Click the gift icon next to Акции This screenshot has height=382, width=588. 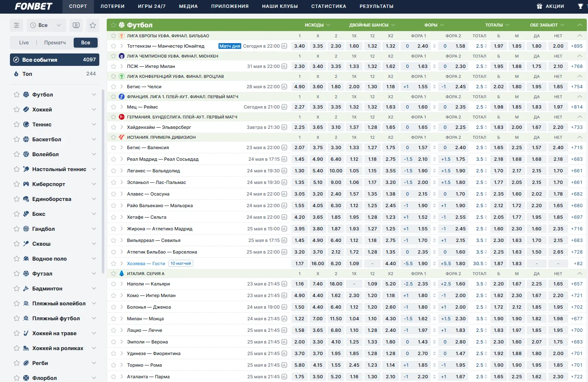click(x=539, y=6)
